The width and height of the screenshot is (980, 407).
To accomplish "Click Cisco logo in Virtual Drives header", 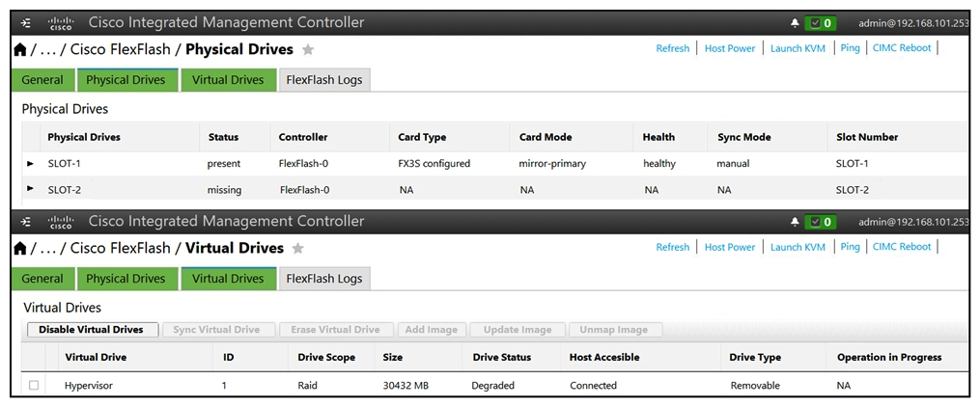I will (x=61, y=222).
